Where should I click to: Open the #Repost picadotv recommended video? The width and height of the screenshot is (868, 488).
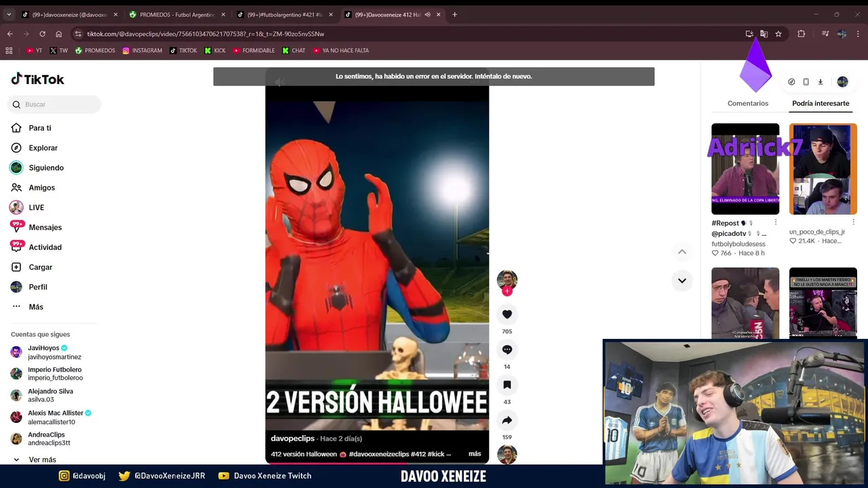pyautogui.click(x=745, y=169)
